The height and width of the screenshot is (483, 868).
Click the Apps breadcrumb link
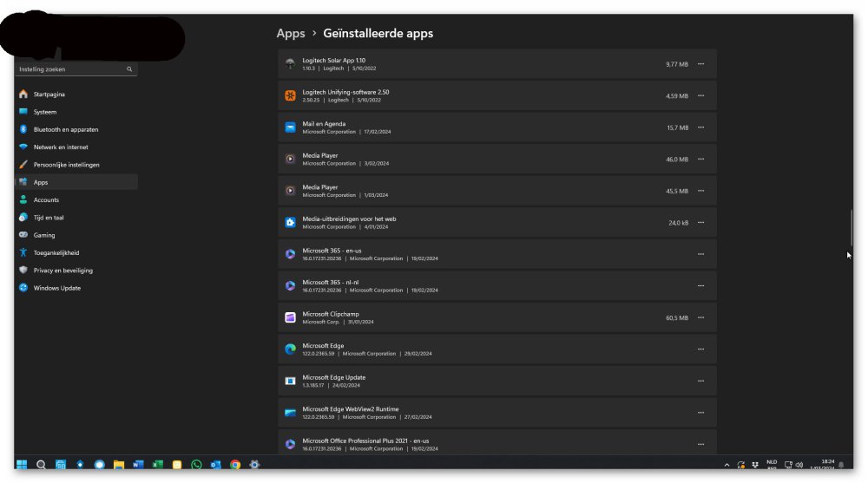291,34
